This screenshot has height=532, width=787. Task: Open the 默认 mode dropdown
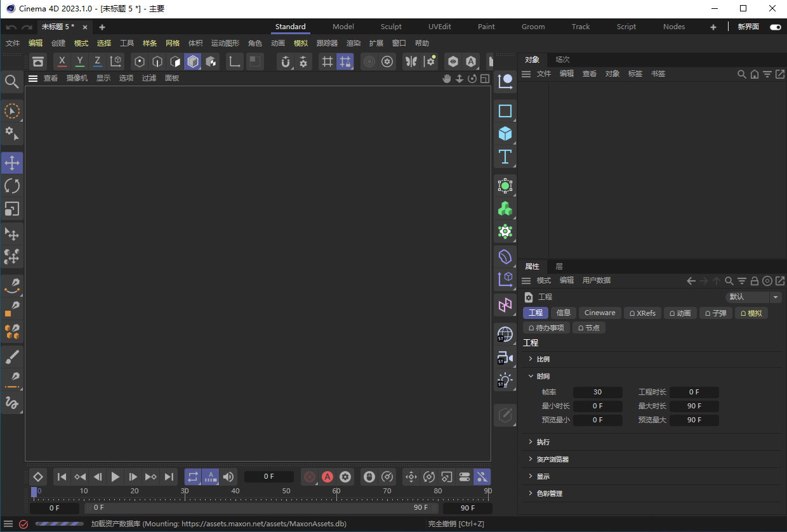(755, 297)
